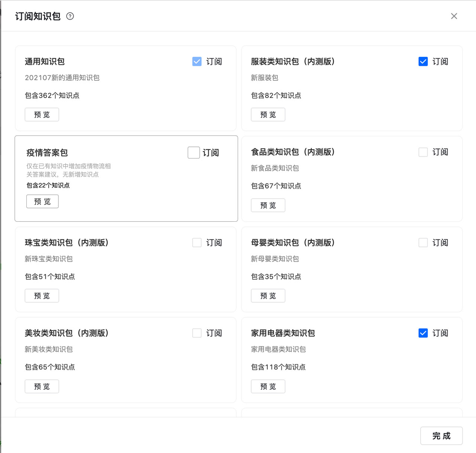Check 订阅 for 食品类知识包
476x453 pixels.
pyautogui.click(x=423, y=152)
